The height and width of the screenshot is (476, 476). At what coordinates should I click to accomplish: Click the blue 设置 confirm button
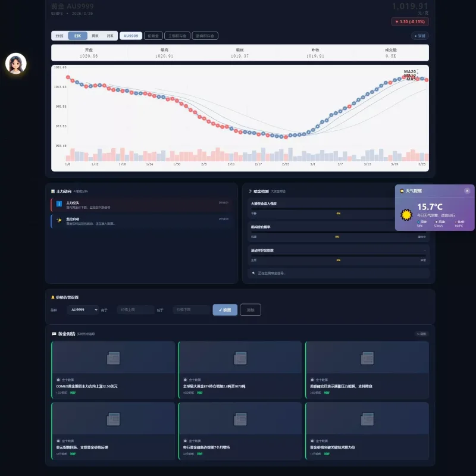[x=225, y=309]
